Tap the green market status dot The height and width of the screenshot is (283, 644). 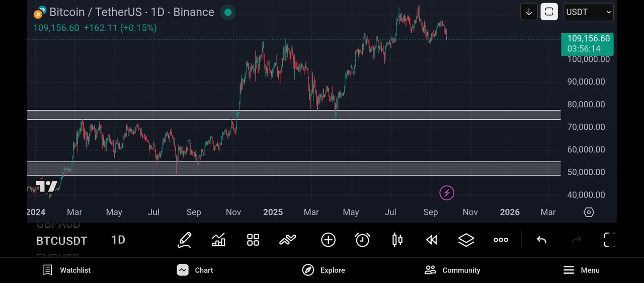(228, 12)
